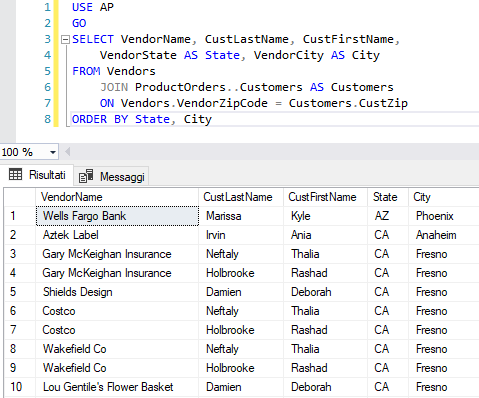Switch to the Messaggi tab

[111, 176]
